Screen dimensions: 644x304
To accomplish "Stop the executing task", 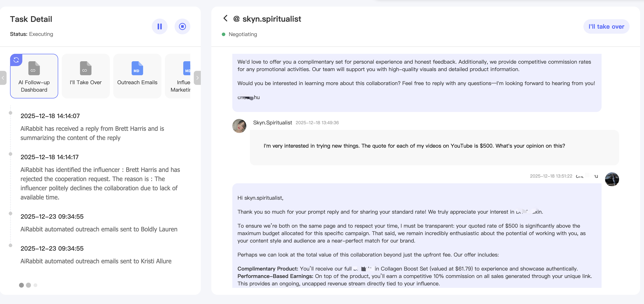I will 182,26.
